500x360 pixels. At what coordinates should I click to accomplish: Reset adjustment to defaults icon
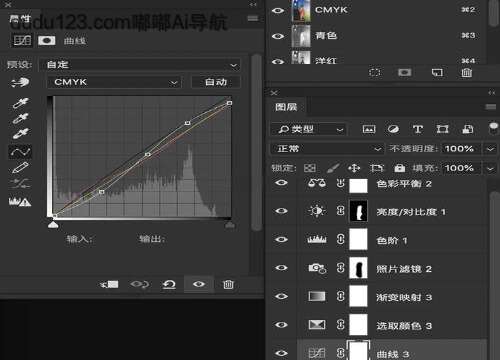(x=169, y=284)
